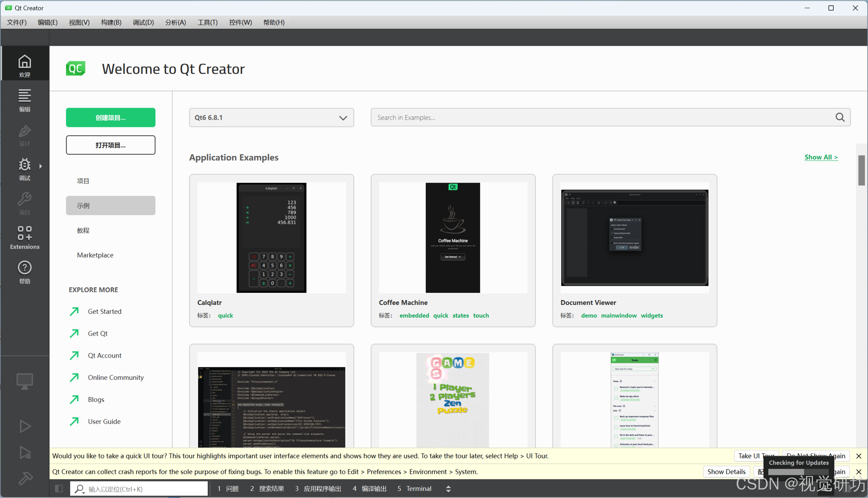Open the 构建(B) menu

[111, 22]
